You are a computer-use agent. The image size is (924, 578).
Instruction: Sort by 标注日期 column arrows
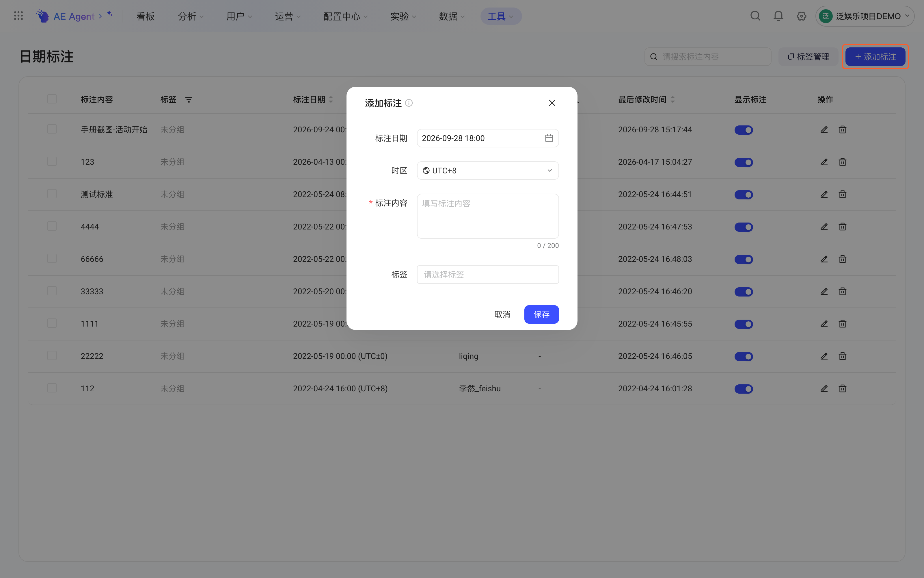click(331, 100)
